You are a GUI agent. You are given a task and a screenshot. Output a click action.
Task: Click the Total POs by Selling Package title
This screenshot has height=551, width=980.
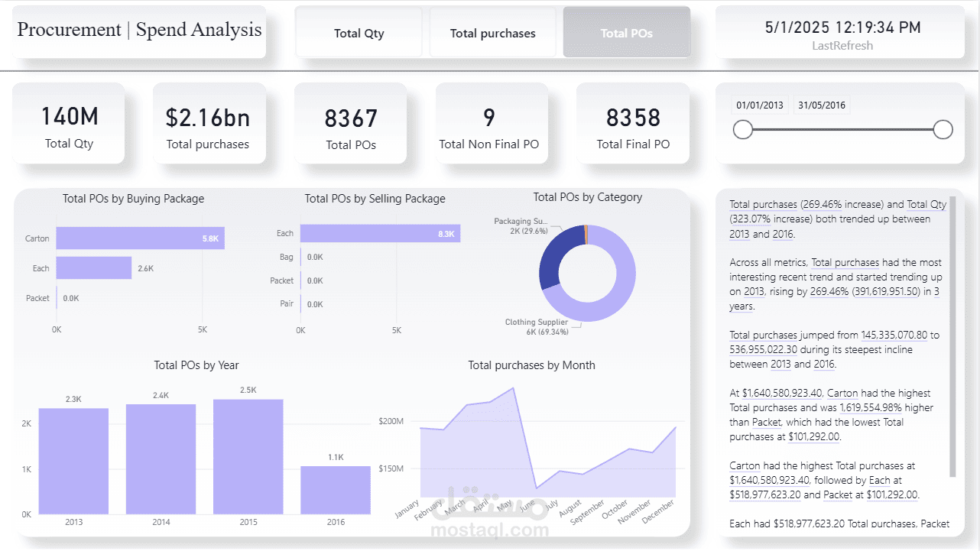coord(375,199)
